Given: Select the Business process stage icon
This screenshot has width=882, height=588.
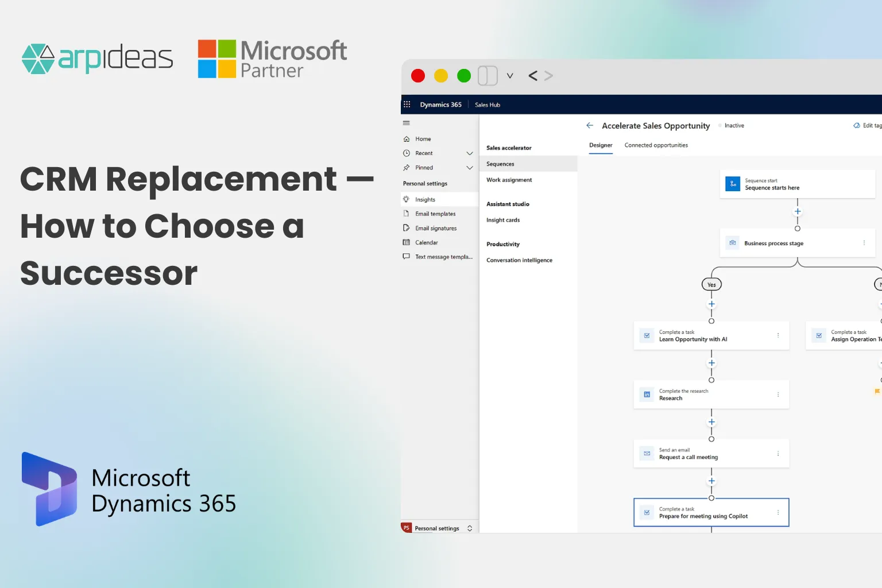Looking at the screenshot, I should click(x=733, y=243).
